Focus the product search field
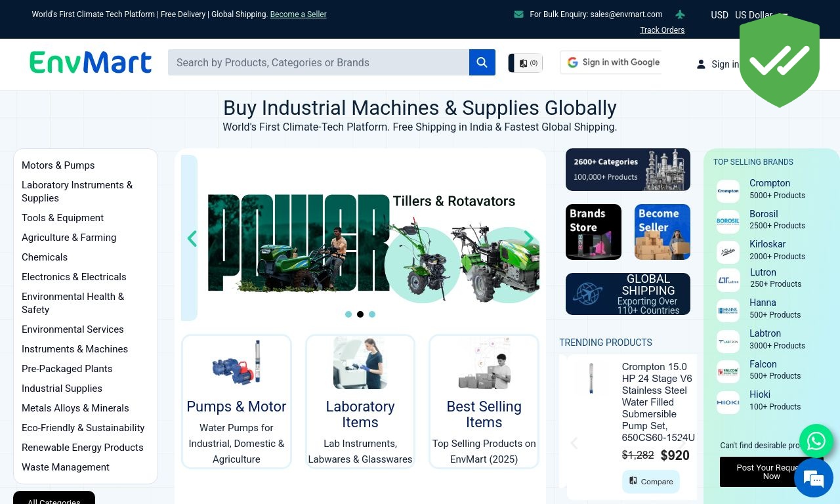 318,62
